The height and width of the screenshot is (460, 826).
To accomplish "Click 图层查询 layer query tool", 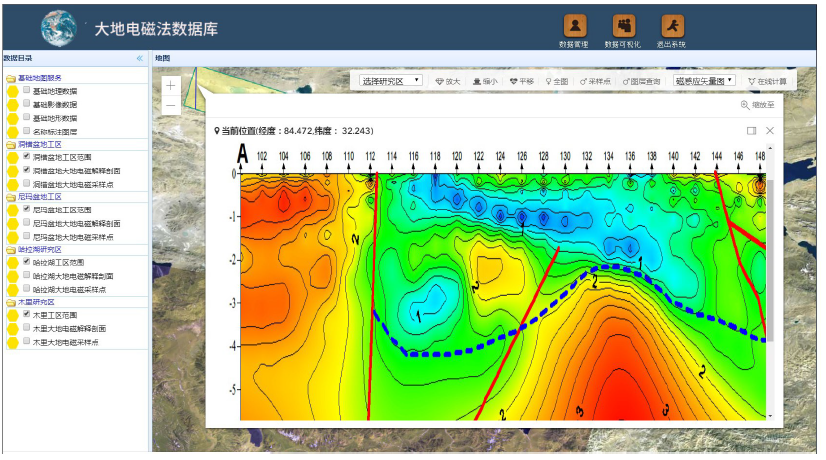I will (641, 81).
